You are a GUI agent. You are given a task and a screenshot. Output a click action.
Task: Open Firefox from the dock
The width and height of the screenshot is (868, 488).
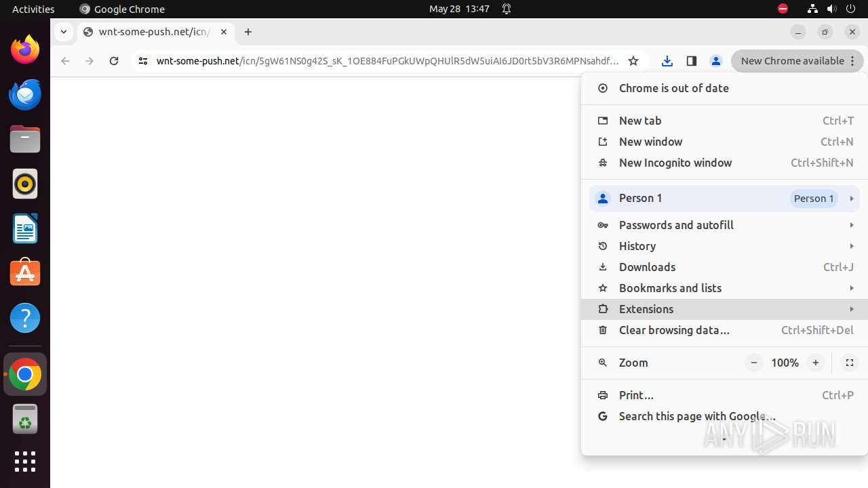pos(25,50)
